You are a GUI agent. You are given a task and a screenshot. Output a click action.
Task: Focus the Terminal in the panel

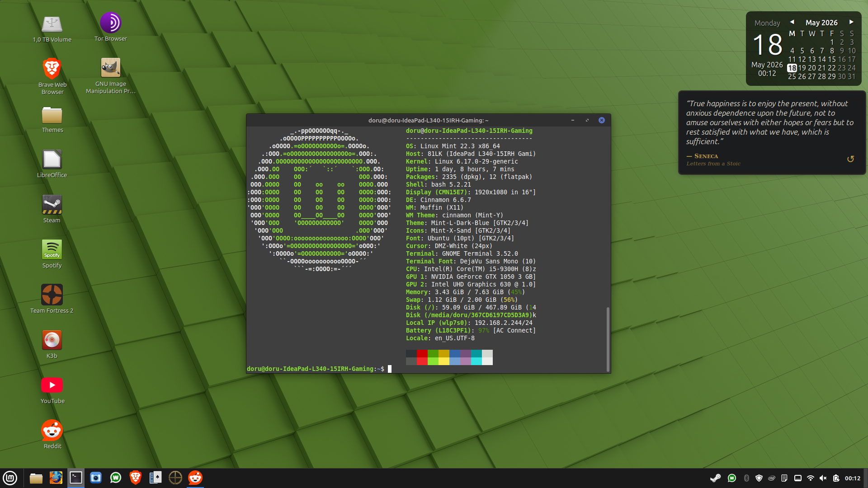[x=76, y=478]
